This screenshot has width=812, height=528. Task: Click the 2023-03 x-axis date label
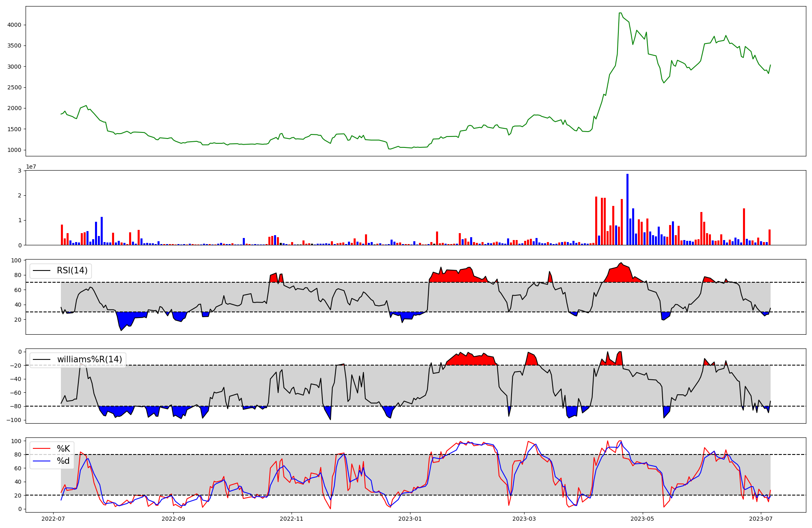[x=524, y=519]
